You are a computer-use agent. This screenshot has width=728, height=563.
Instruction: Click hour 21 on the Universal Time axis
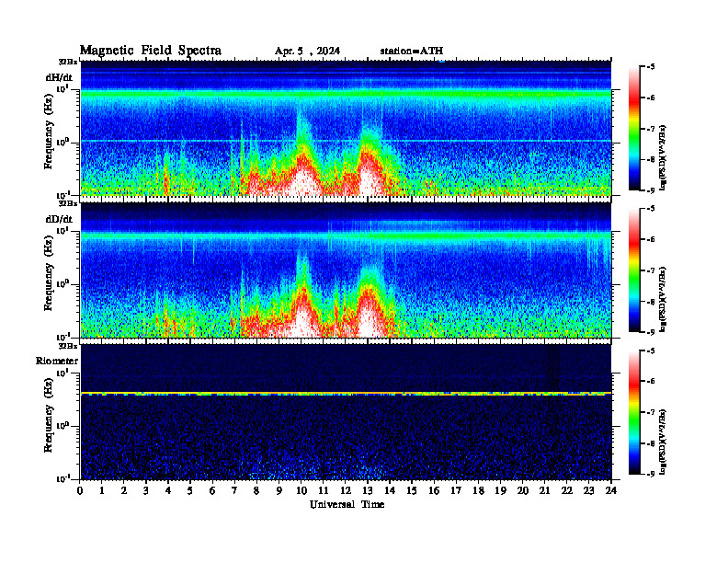pos(544,491)
